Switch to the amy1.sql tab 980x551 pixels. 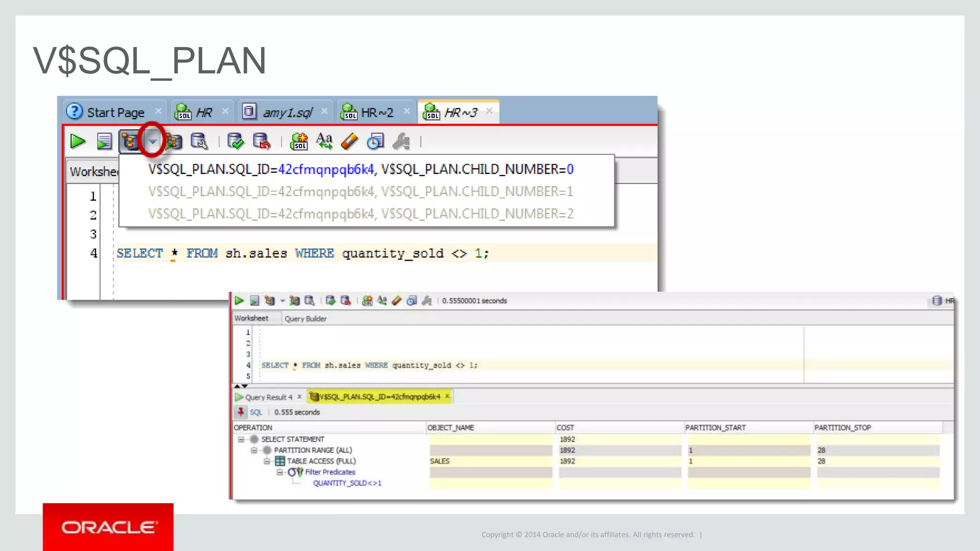(x=287, y=112)
